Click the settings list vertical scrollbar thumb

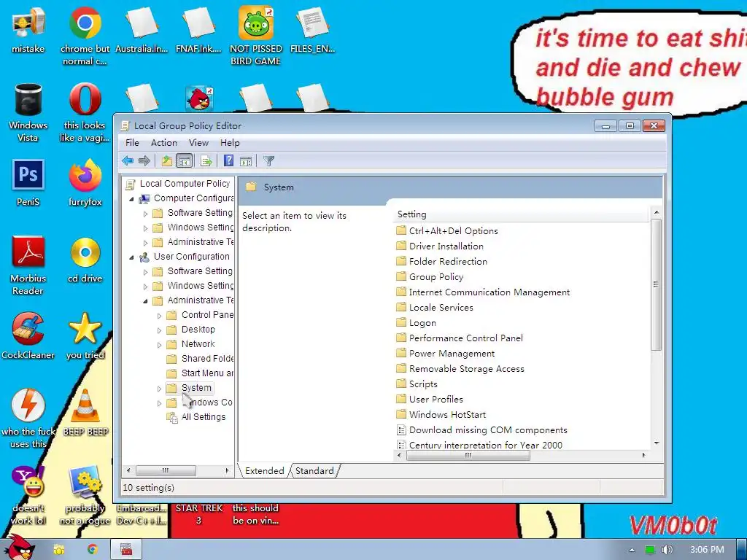[x=656, y=284]
